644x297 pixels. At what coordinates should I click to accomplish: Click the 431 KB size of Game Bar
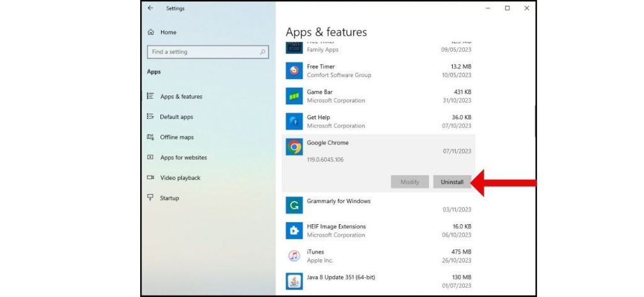coord(462,92)
